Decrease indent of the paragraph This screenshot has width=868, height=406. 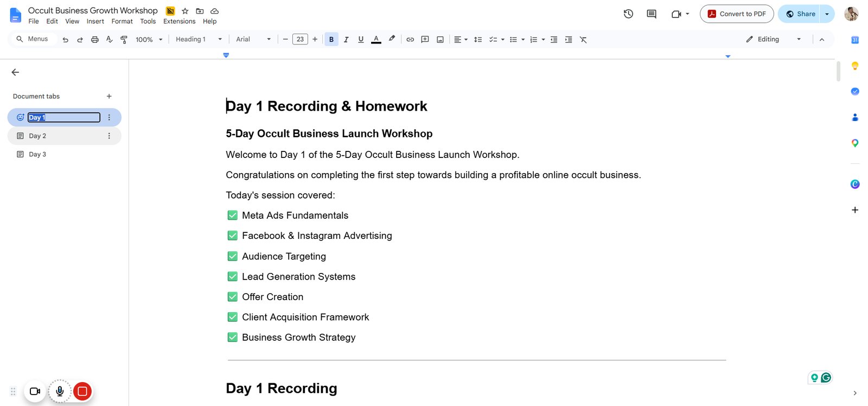pyautogui.click(x=554, y=40)
